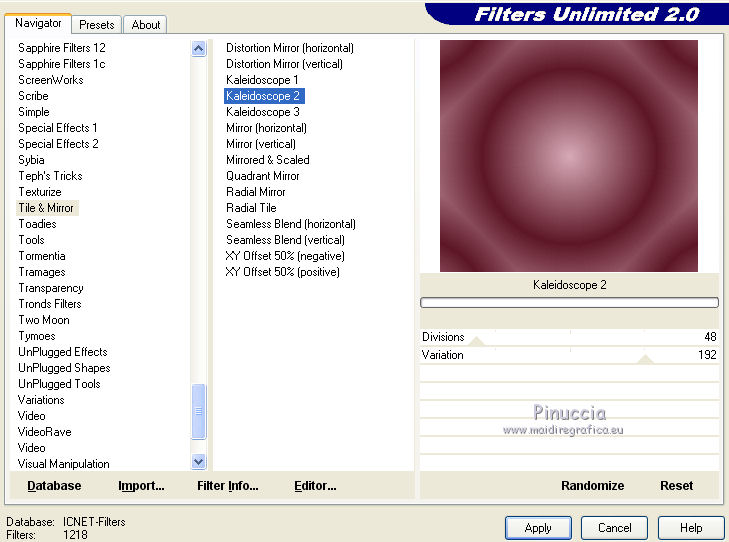Select Mirror (vertical) filter
This screenshot has width=729, height=542.
261,144
